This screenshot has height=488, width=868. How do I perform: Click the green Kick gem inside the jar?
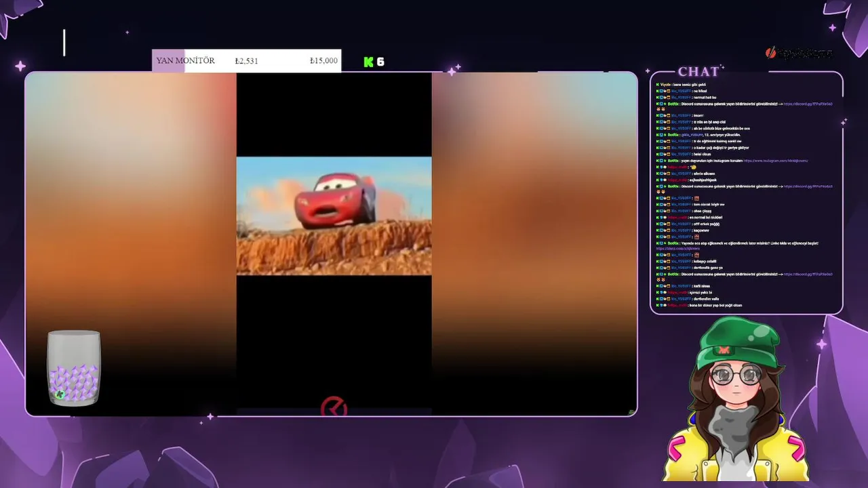pyautogui.click(x=60, y=394)
